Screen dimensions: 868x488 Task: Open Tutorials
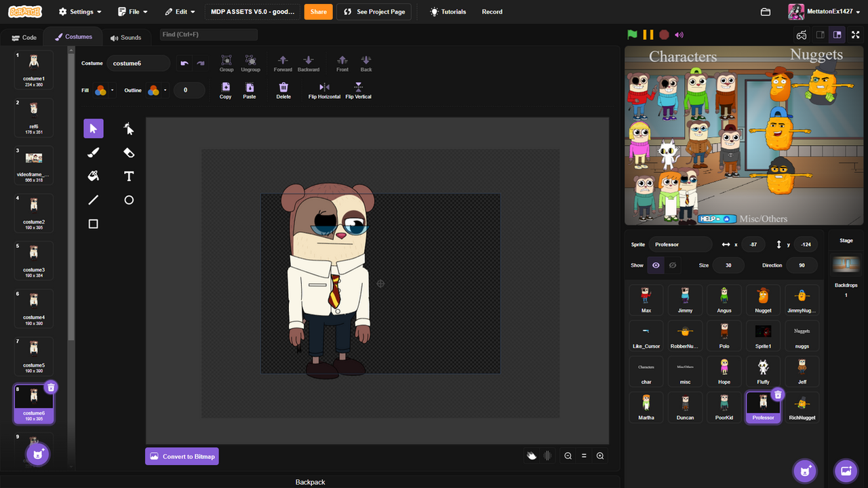(x=448, y=12)
